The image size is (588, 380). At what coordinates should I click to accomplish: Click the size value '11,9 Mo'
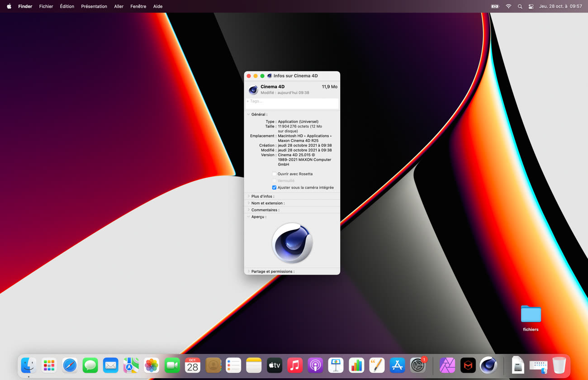[x=330, y=86]
